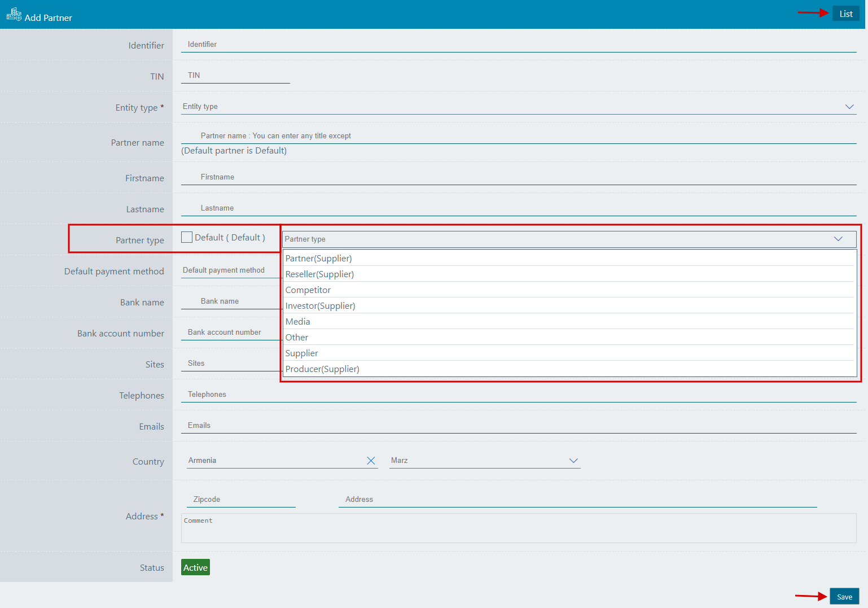Image resolution: width=868 pixels, height=608 pixels.
Task: Select Partner(Supplier) from the list
Action: [x=319, y=259]
